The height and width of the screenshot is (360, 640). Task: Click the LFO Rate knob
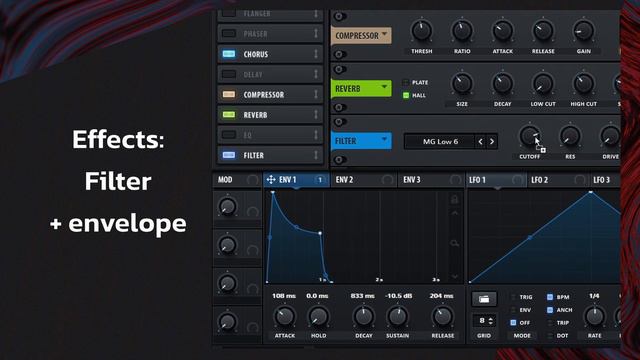click(594, 316)
